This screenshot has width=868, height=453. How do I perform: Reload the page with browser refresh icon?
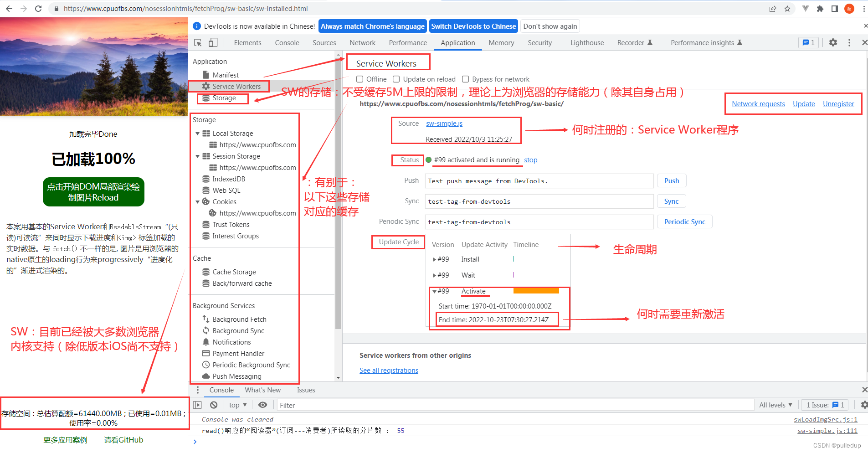[38, 9]
